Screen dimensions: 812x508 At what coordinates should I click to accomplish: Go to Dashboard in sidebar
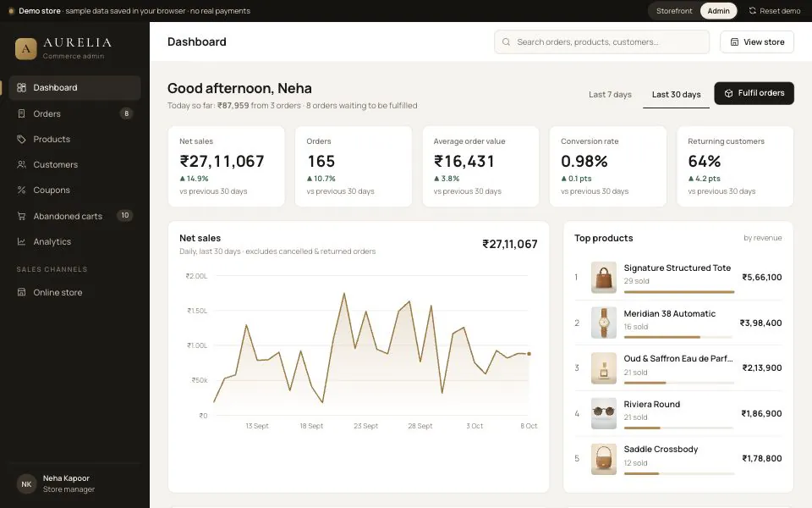coord(74,87)
